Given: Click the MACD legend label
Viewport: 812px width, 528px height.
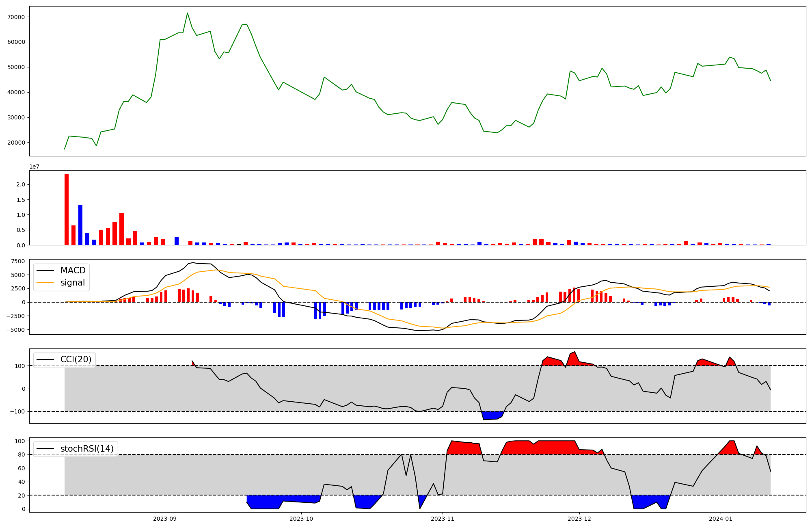Looking at the screenshot, I should click(x=73, y=270).
